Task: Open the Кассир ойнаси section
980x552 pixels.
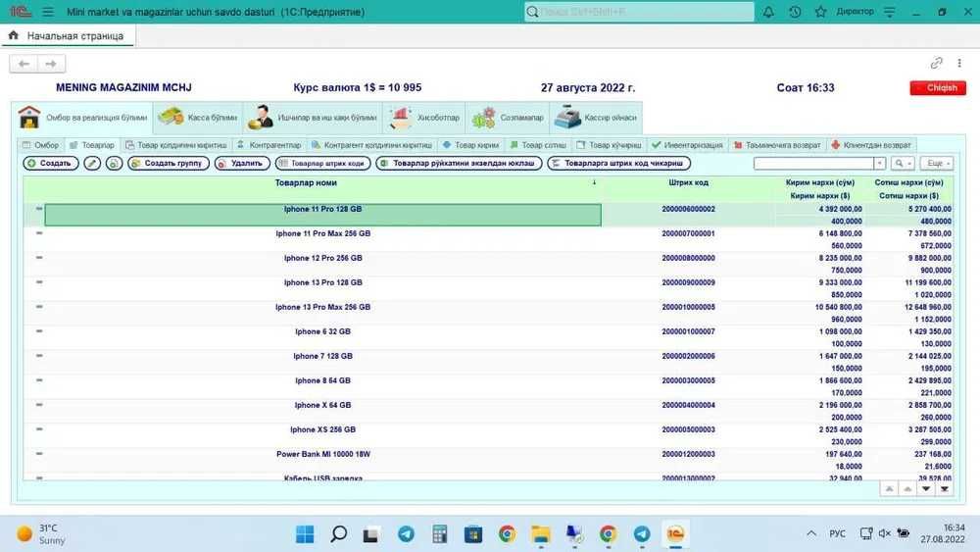Action: click(596, 118)
